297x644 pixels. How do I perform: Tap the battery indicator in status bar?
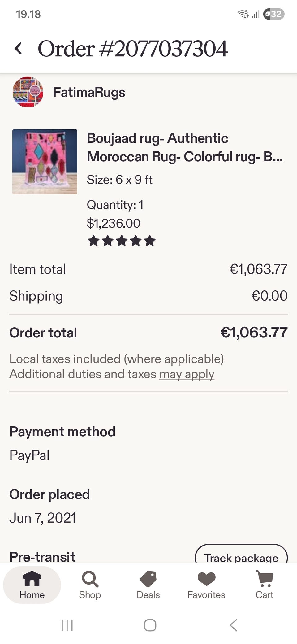click(x=273, y=14)
